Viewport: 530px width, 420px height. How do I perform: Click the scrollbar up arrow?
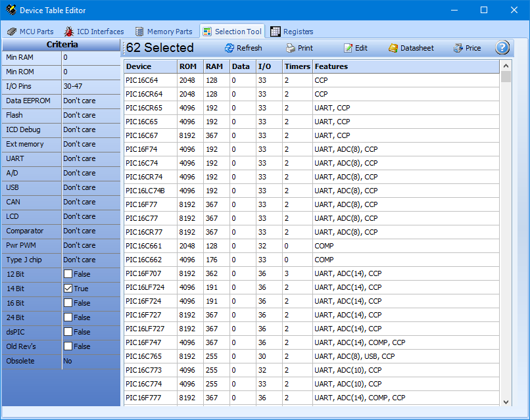[x=506, y=66]
